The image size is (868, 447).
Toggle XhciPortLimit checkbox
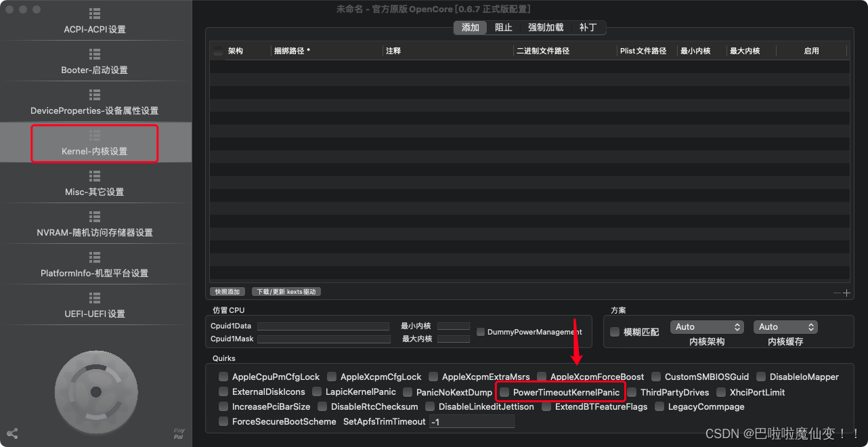tap(721, 392)
